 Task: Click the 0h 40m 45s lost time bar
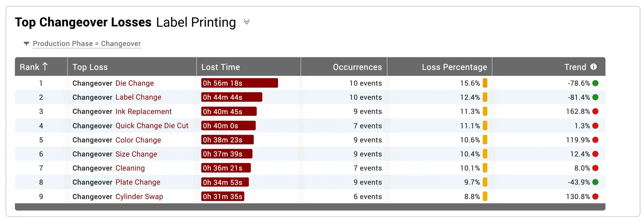(x=229, y=111)
